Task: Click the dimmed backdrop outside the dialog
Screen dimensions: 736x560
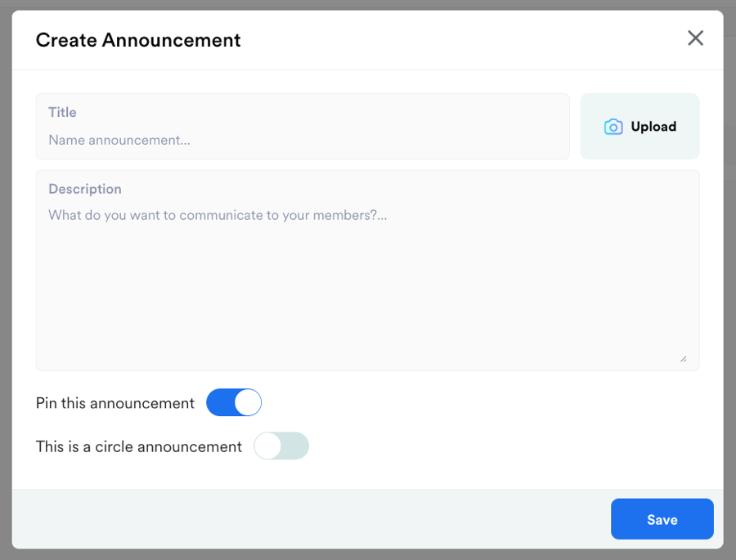Action: click(x=5, y=278)
